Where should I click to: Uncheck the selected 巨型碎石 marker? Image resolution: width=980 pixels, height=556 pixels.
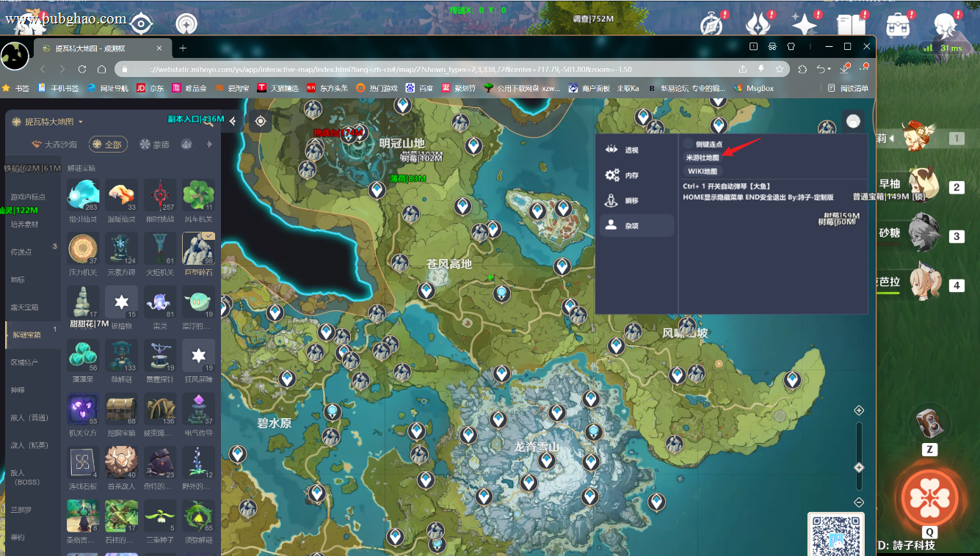[x=198, y=249]
